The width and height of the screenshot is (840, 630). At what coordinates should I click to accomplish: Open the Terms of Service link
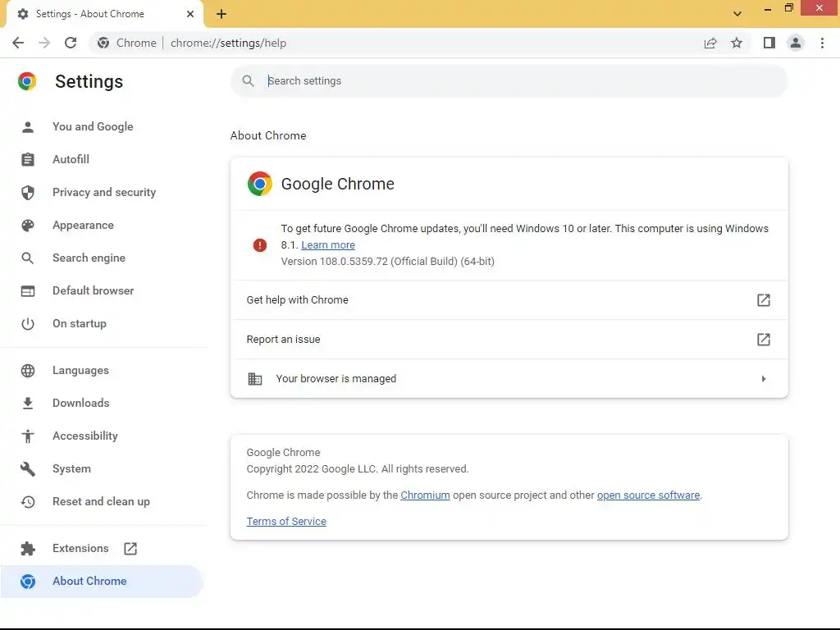click(x=286, y=521)
